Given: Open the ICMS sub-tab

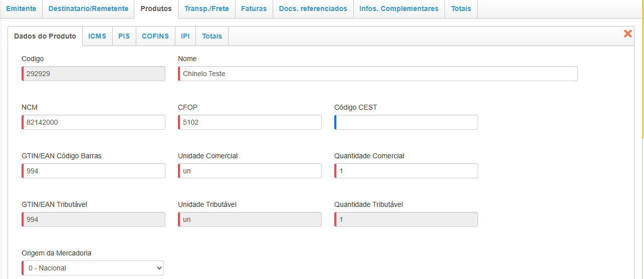Looking at the screenshot, I should [x=97, y=36].
